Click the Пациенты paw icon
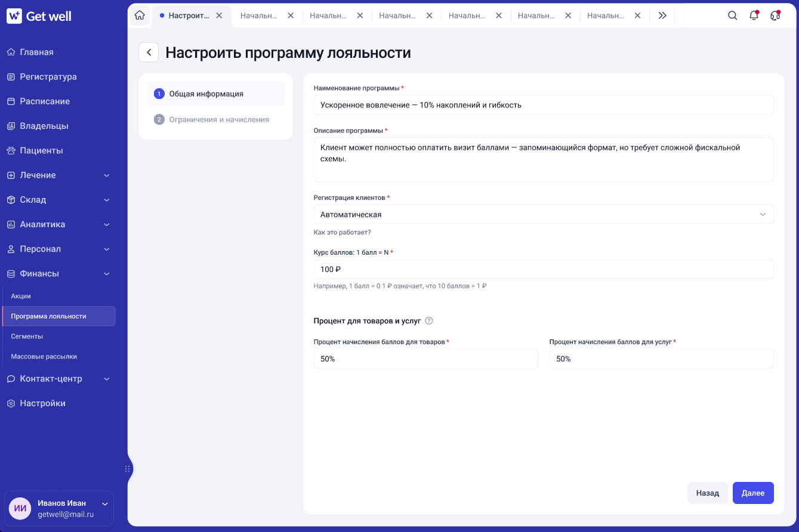799x532 pixels. 11,150
